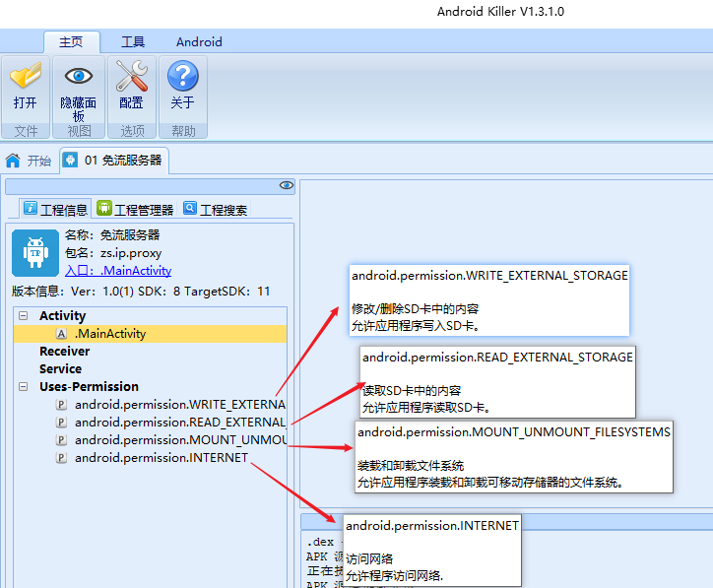Click the 工程管理器 android icon
Viewport: 713px width, 588px height.
[x=104, y=208]
